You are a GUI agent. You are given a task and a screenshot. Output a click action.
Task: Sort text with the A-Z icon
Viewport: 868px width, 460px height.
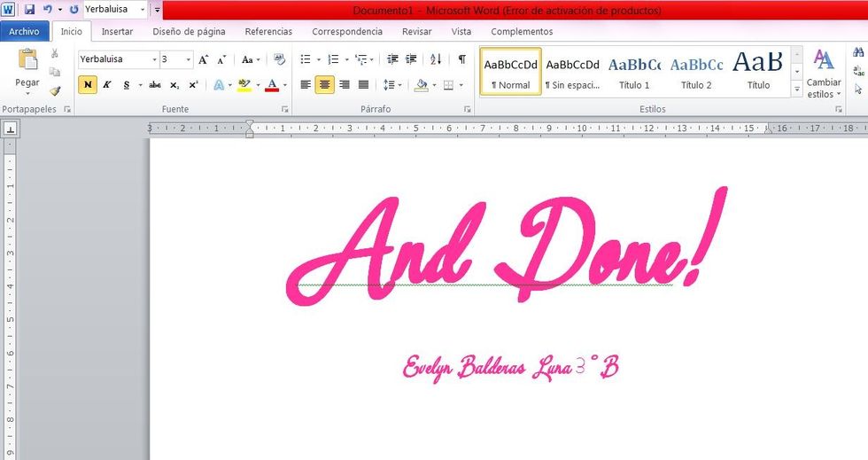(x=436, y=59)
